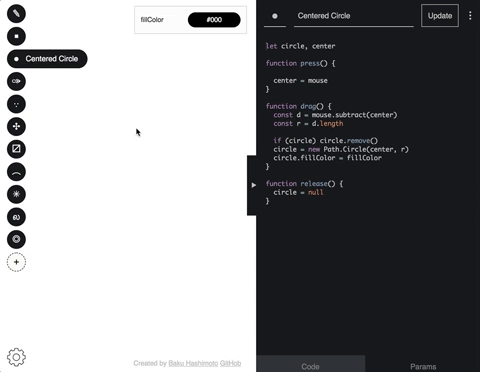Image resolution: width=480 pixels, height=372 pixels.
Task: Select the concentric rings tool
Action: [x=16, y=239]
